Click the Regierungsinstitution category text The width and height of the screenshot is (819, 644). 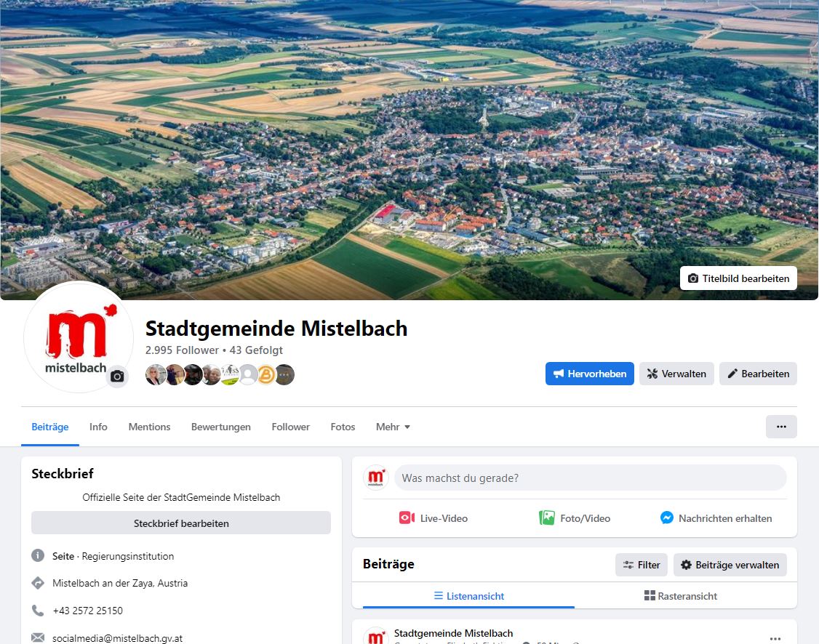tap(128, 556)
